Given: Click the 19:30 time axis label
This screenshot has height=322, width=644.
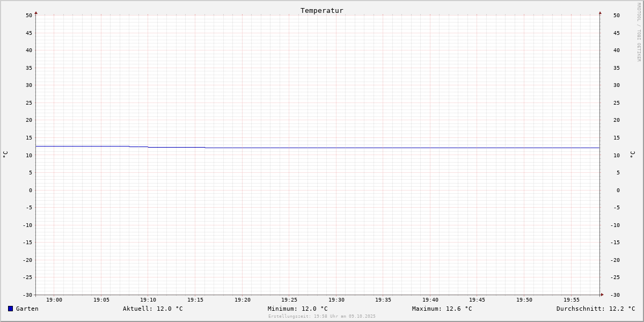Looking at the screenshot, I should click(x=336, y=300).
